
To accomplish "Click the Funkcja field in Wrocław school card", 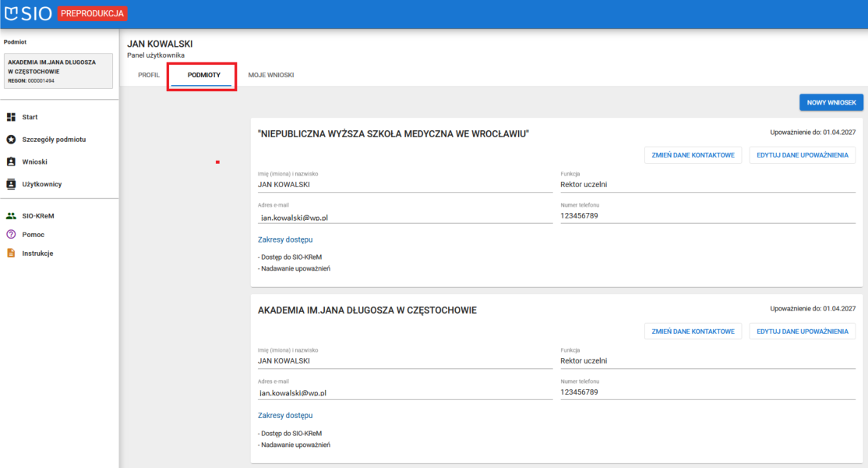I will (707, 185).
